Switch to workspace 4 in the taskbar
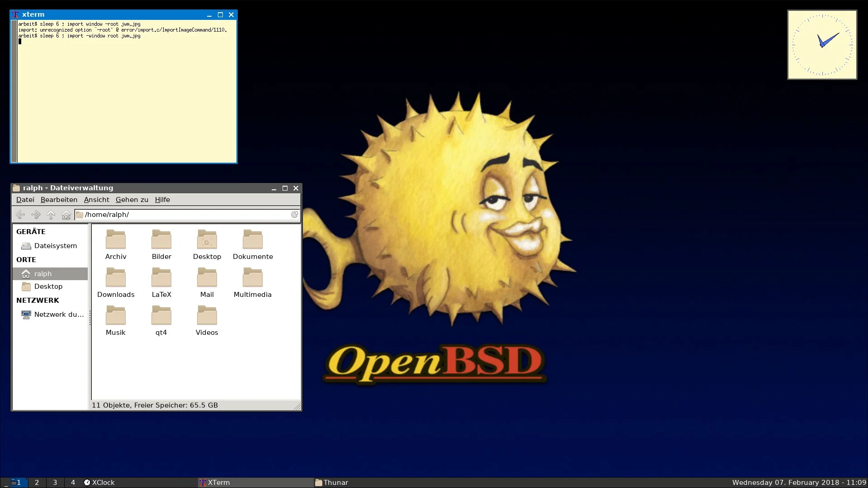The height and width of the screenshot is (488, 868). point(73,483)
